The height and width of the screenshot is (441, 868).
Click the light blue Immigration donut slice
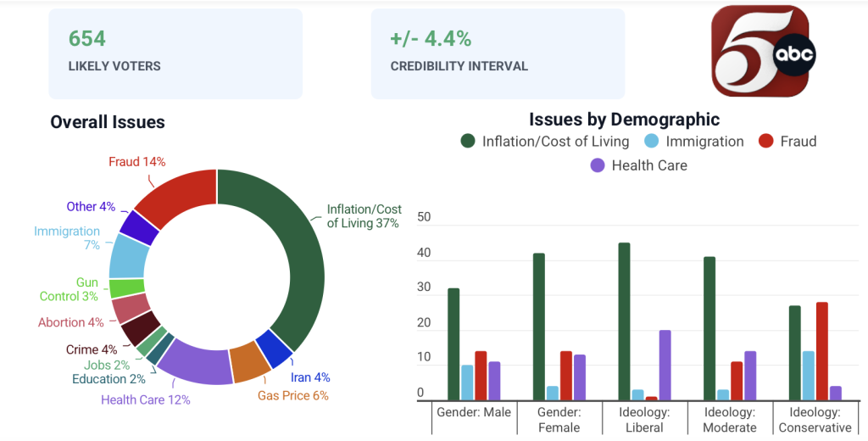(129, 256)
